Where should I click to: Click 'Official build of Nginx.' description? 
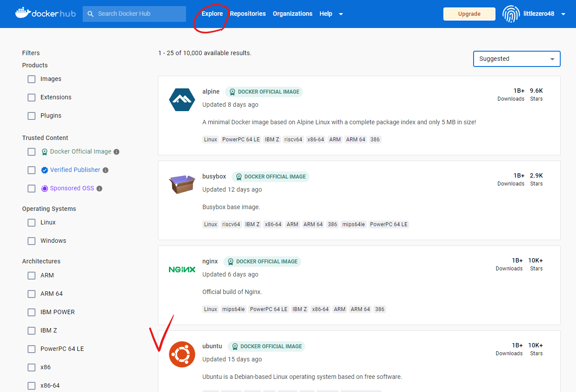coord(232,292)
